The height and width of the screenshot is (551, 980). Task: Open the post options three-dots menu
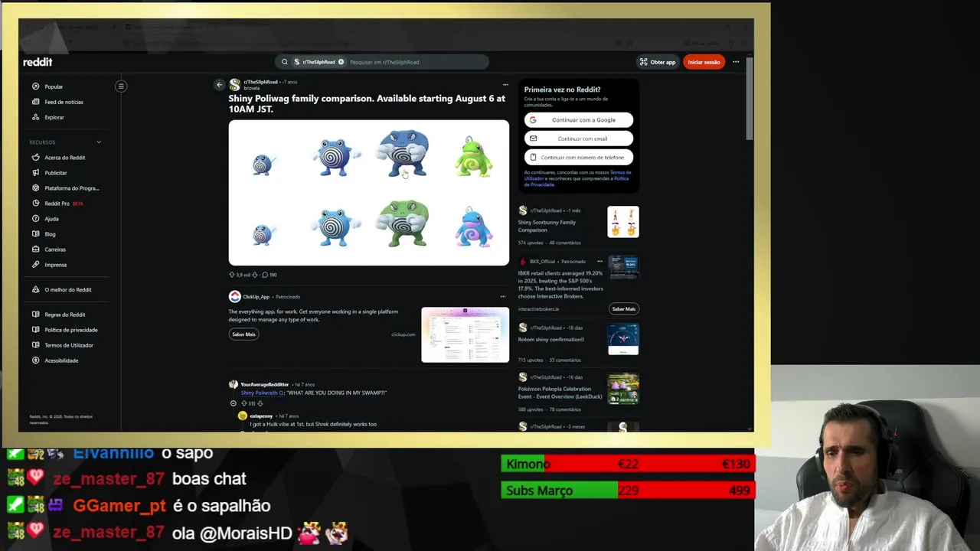click(x=505, y=85)
